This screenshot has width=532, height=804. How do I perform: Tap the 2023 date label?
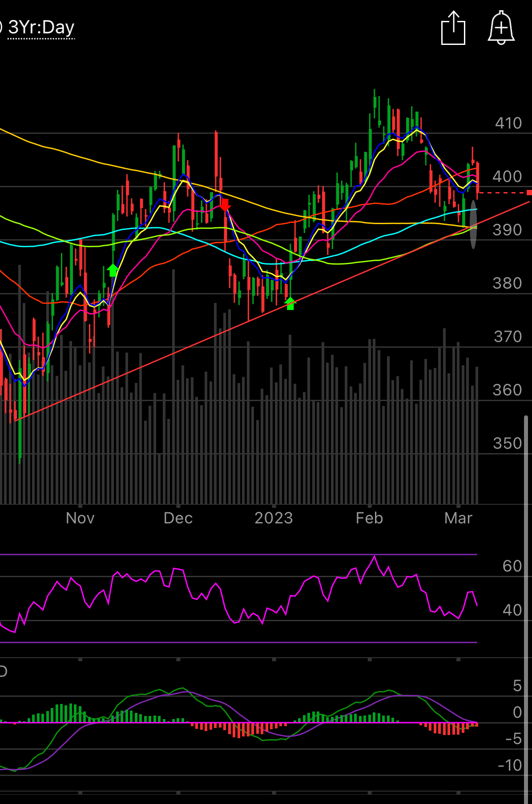tap(274, 518)
